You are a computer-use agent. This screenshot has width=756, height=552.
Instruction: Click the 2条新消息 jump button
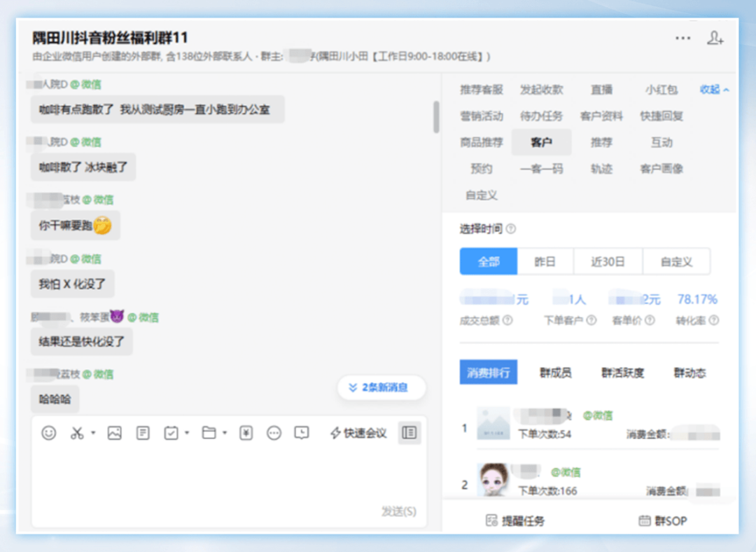click(381, 387)
